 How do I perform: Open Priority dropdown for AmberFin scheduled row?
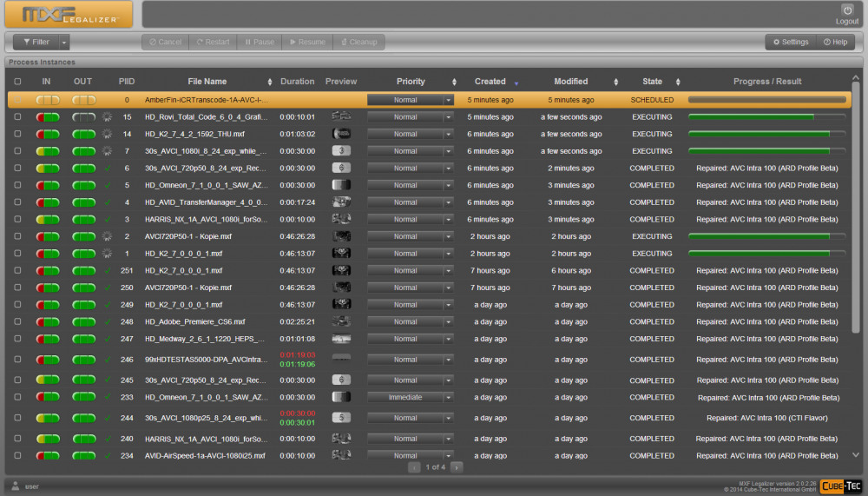[449, 100]
